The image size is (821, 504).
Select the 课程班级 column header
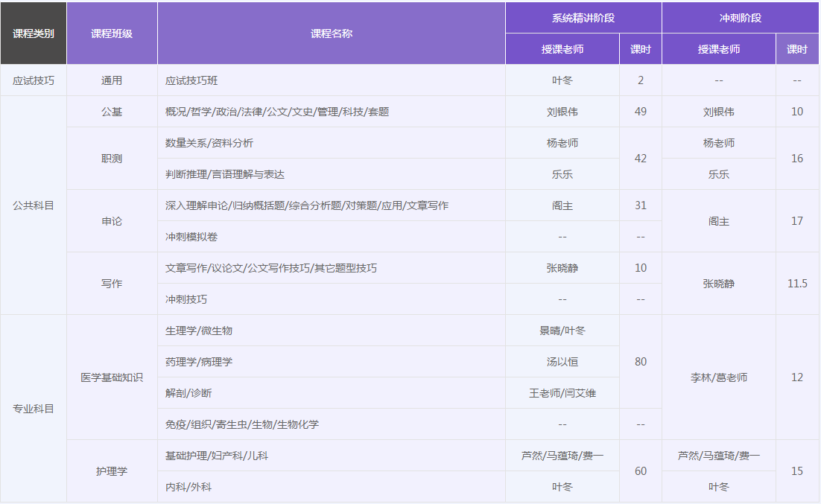[x=112, y=34]
